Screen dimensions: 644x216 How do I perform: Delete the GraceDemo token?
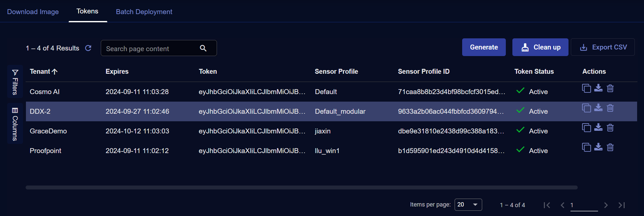(610, 128)
